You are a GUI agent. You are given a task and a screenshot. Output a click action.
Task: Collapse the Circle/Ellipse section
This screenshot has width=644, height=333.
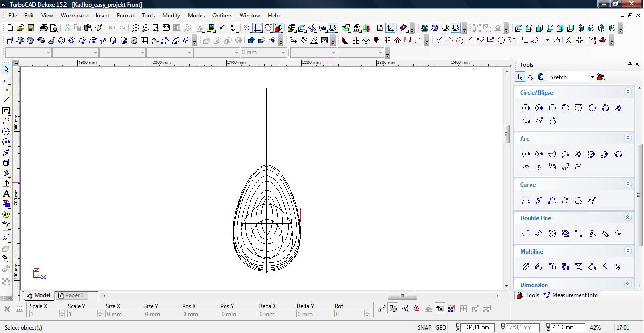[x=628, y=92]
